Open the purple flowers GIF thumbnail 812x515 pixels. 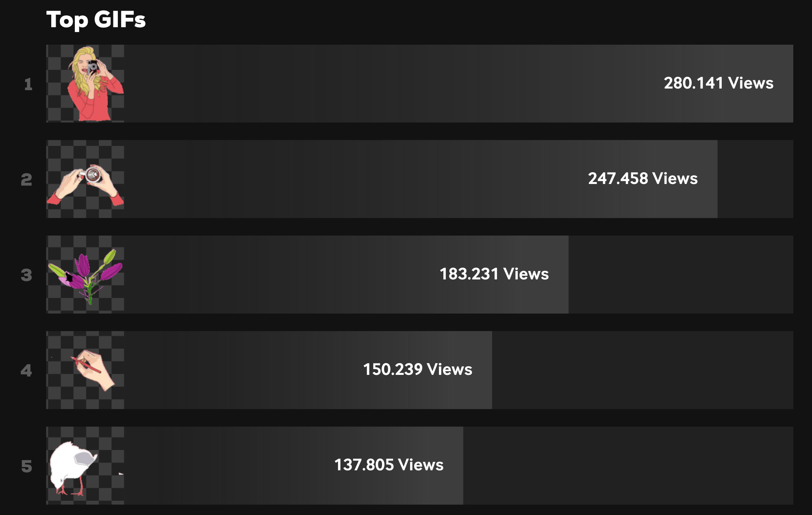[x=85, y=275]
